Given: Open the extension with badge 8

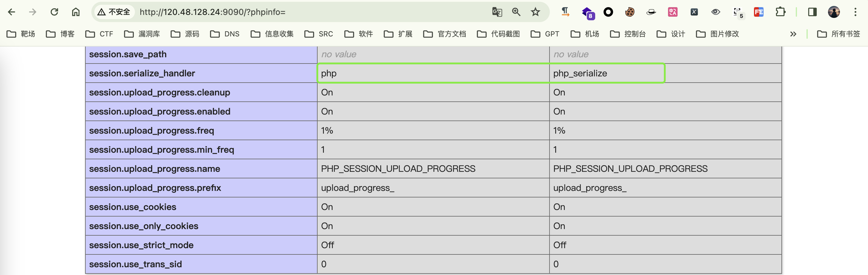Looking at the screenshot, I should (x=588, y=13).
